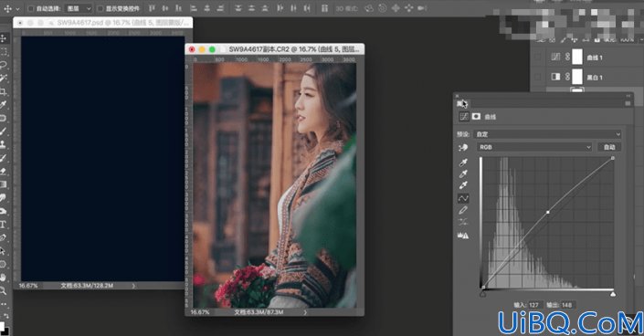Viewport: 644px width, 336px height.
Task: Click the foreground color swatch
Action: coord(2,327)
